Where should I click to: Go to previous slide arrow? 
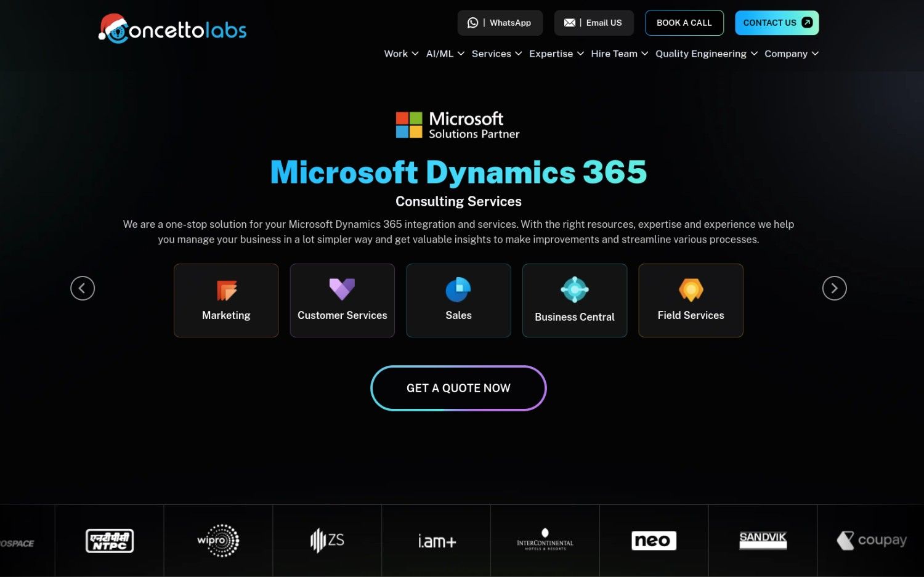pyautogui.click(x=83, y=288)
